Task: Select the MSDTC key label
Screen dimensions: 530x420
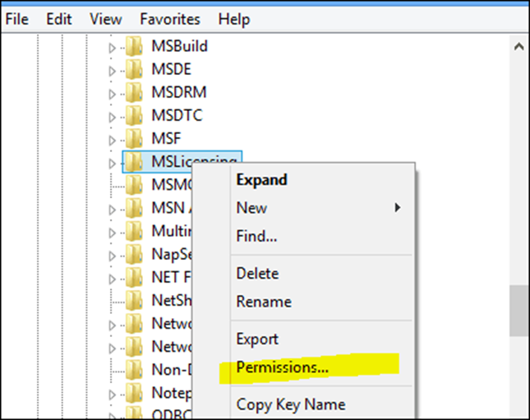Action: 177,115
